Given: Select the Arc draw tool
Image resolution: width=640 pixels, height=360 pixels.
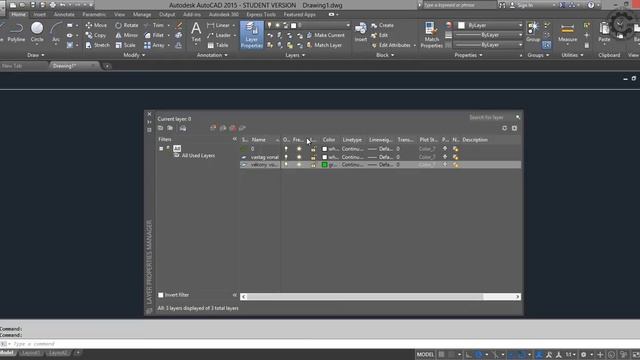Looking at the screenshot, I should pyautogui.click(x=56, y=33).
